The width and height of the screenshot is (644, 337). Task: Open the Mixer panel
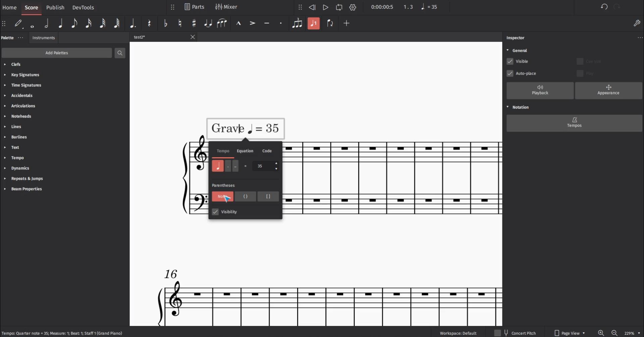point(226,7)
